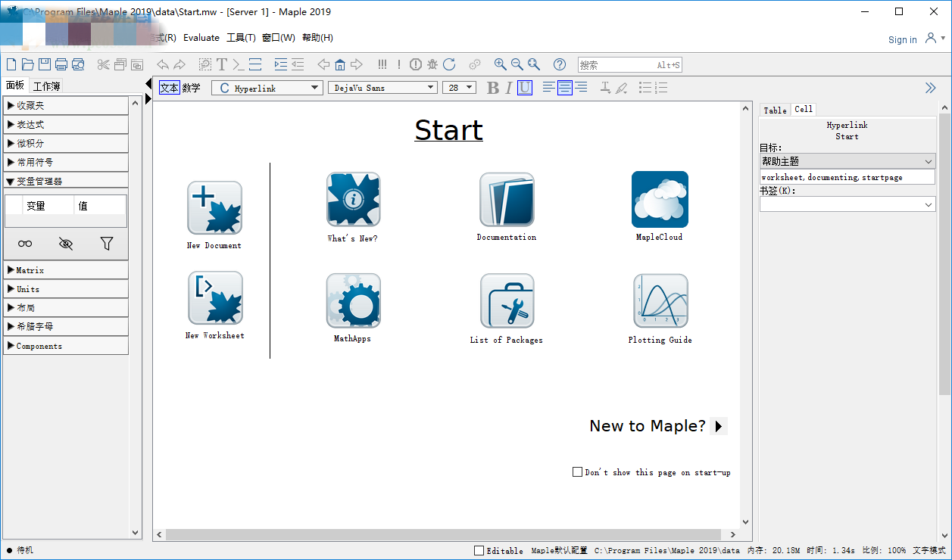Expand New to Maple? arrow
Viewport: 952px width, 560px height.
pyautogui.click(x=719, y=426)
